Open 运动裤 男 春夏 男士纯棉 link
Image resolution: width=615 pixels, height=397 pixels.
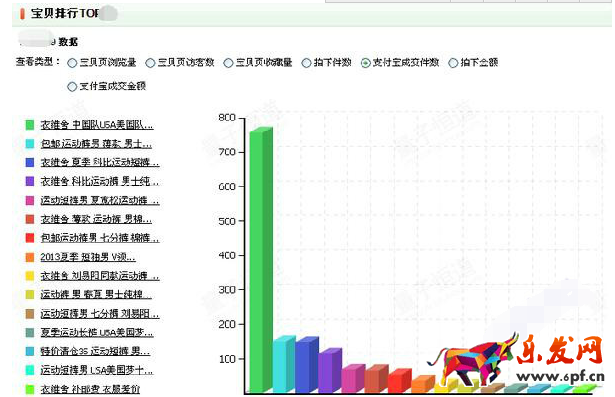96,295
